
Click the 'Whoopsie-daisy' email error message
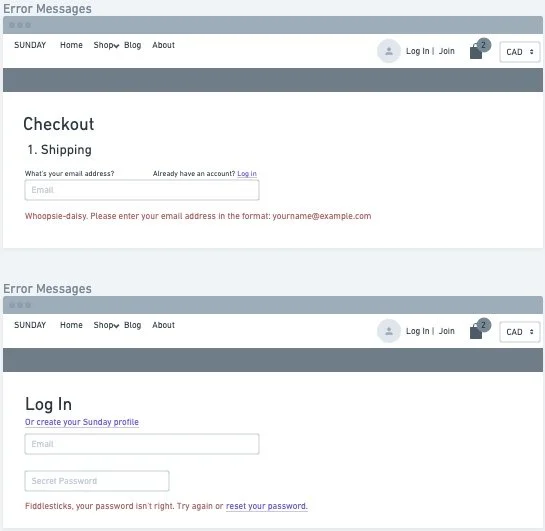pos(198,216)
